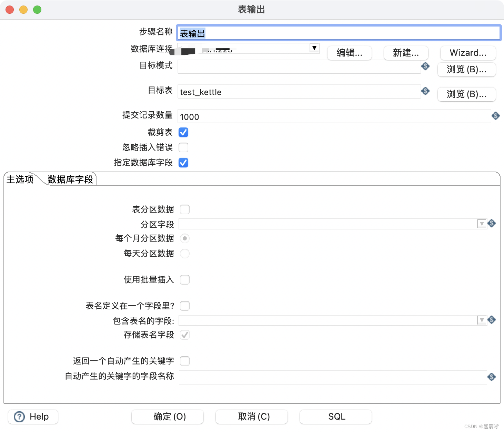Click the variable icon beside 包含表名的字段
This screenshot has width=504, height=432.
pyautogui.click(x=491, y=320)
